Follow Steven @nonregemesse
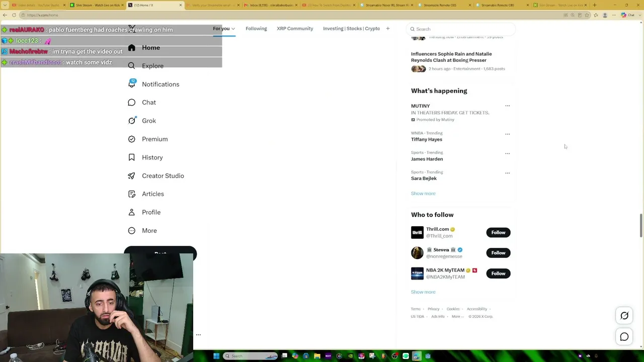 coord(498,253)
